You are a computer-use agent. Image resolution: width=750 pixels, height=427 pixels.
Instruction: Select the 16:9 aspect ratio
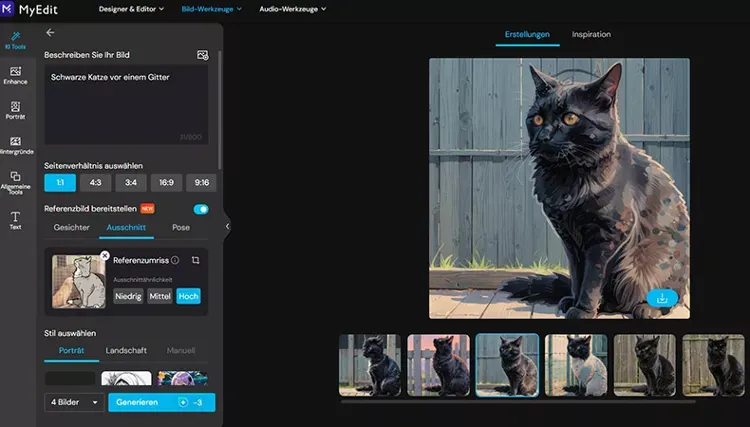tap(166, 183)
